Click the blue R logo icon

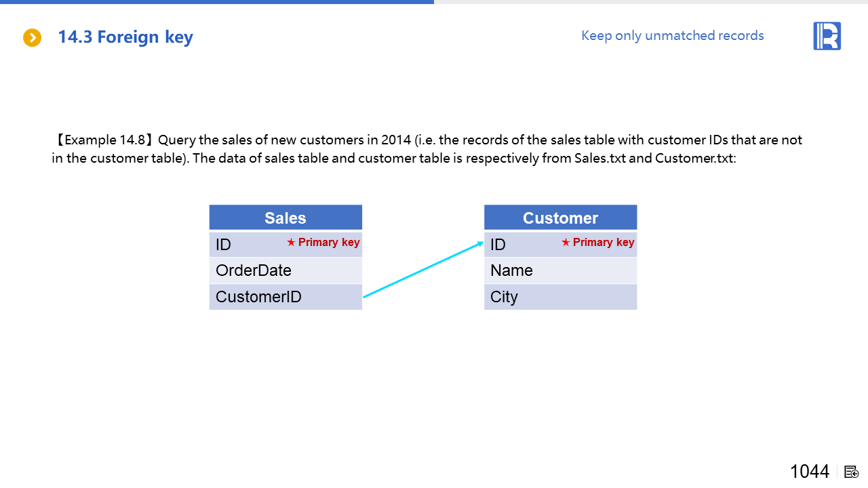click(x=827, y=36)
